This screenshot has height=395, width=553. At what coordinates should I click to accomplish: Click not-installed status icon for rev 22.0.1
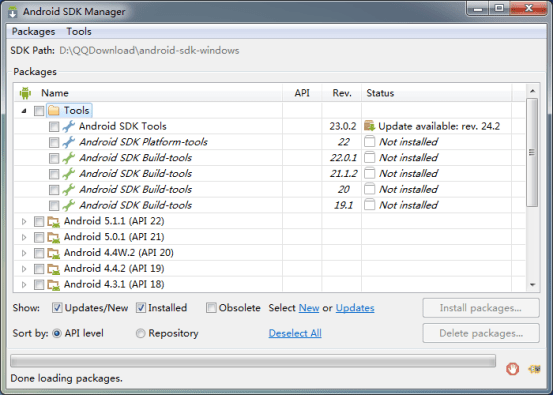(x=369, y=157)
